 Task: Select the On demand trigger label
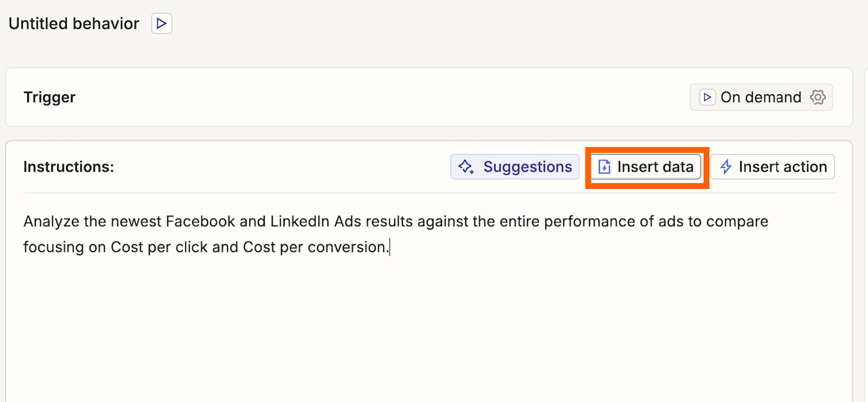[761, 97]
